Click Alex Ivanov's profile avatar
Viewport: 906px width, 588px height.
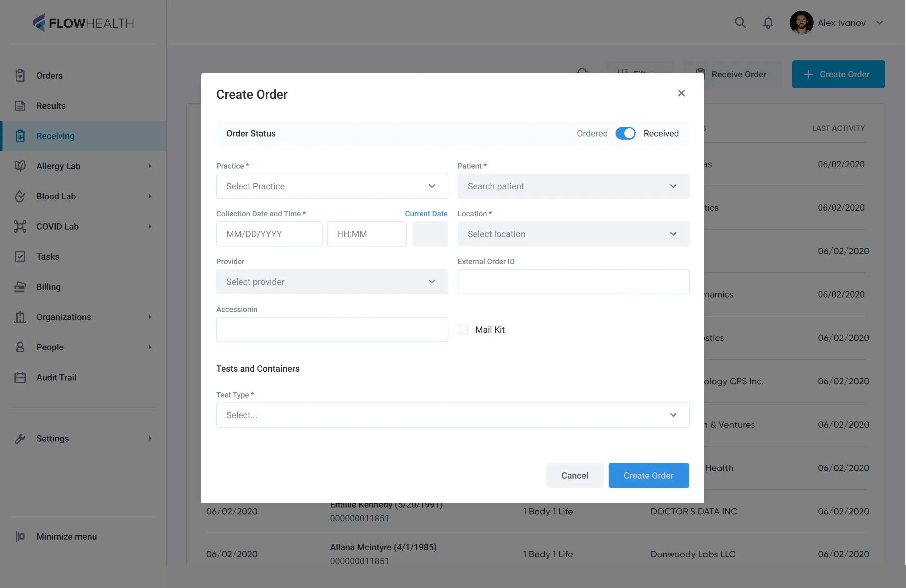point(801,23)
